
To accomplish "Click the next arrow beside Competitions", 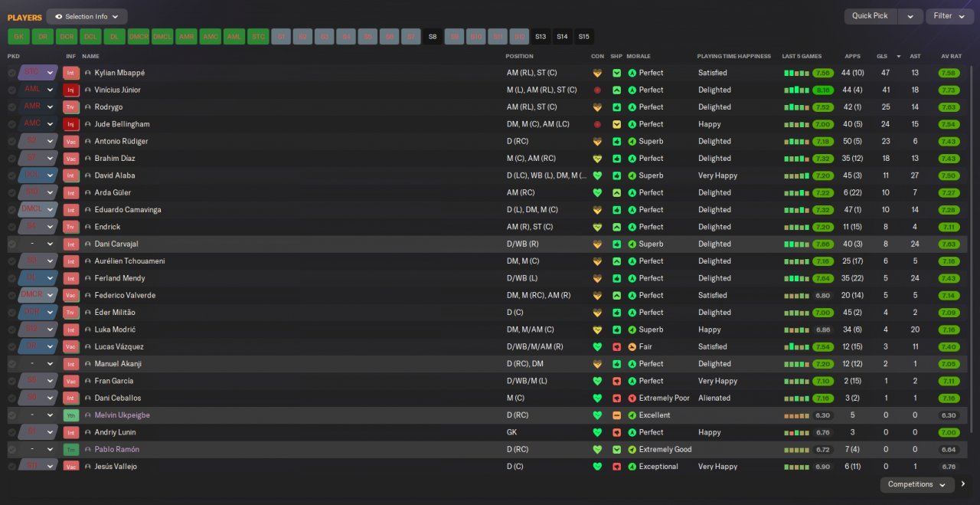I will click(963, 484).
